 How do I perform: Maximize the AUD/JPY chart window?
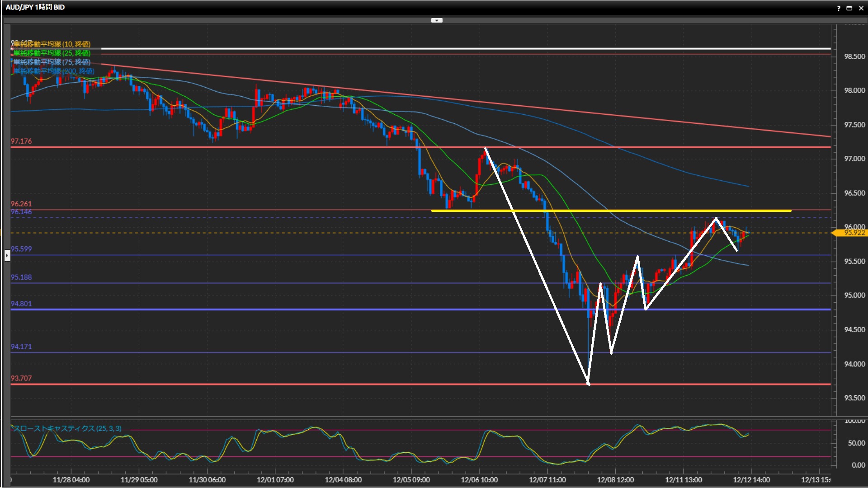tap(849, 8)
